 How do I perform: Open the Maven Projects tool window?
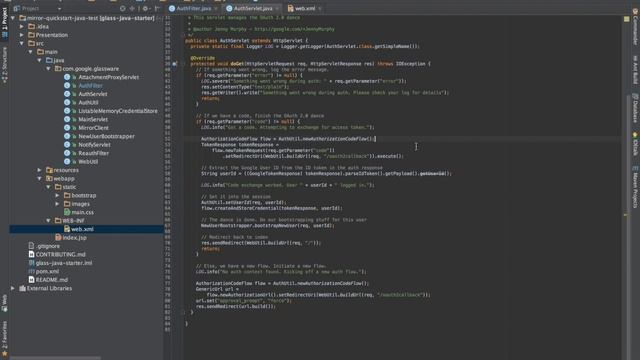[x=635, y=187]
